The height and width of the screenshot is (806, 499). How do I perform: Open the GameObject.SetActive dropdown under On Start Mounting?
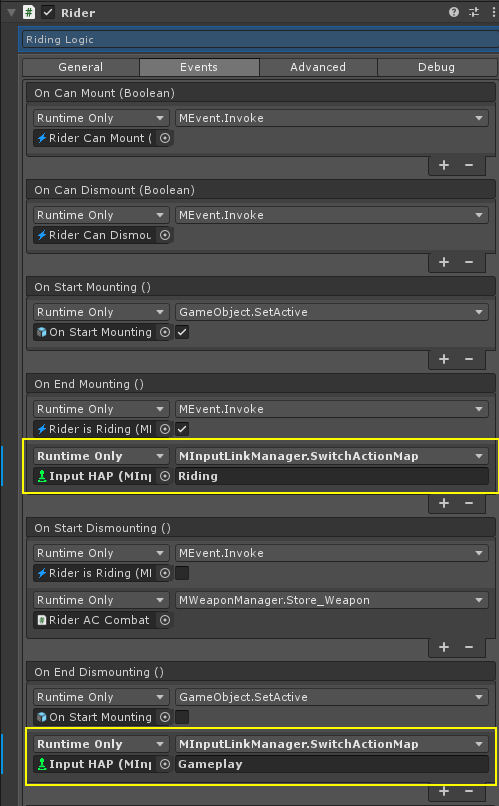(x=331, y=312)
